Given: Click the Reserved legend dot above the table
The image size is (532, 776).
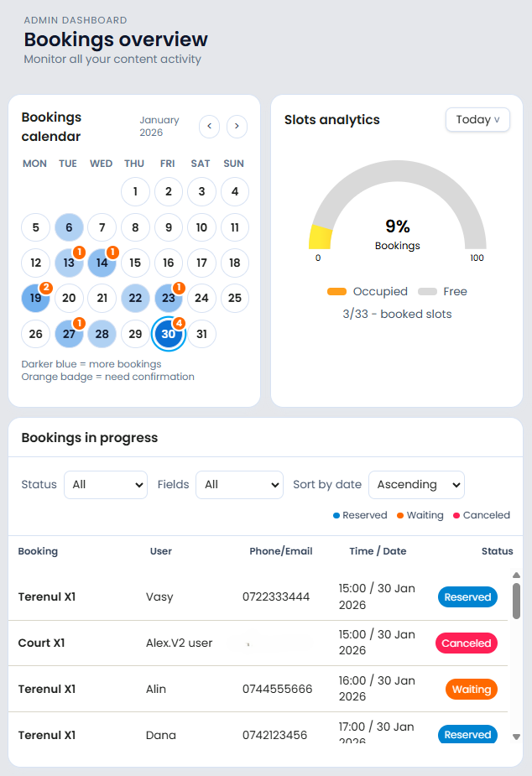Looking at the screenshot, I should click(x=337, y=515).
